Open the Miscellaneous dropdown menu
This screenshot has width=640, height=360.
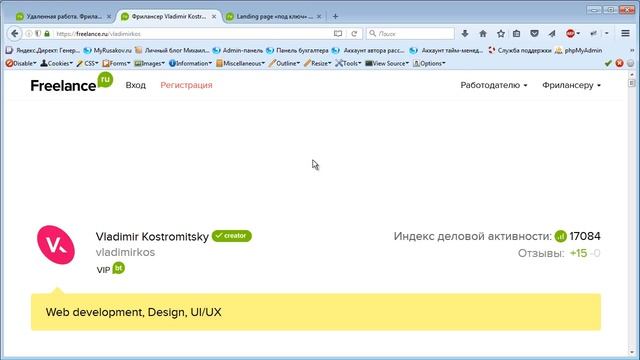(240, 63)
